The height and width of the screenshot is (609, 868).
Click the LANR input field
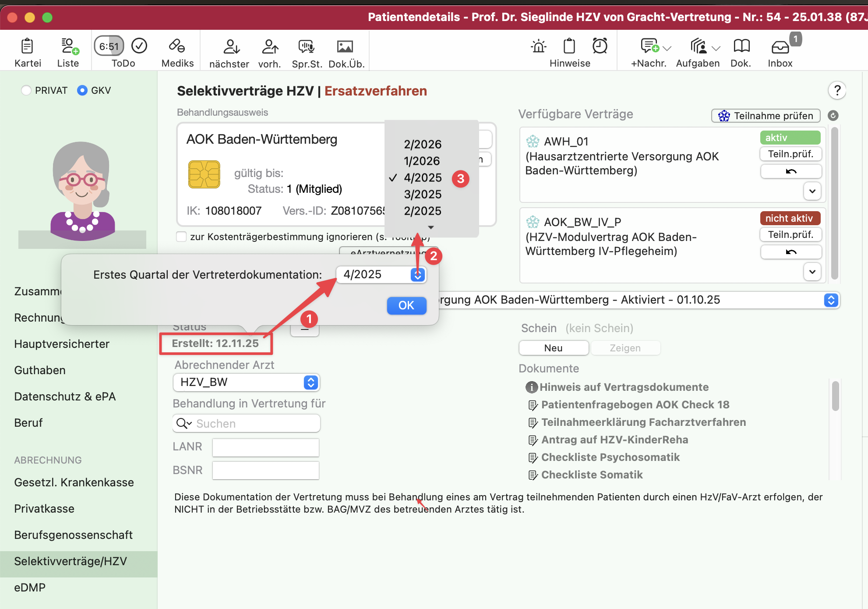[x=265, y=447]
